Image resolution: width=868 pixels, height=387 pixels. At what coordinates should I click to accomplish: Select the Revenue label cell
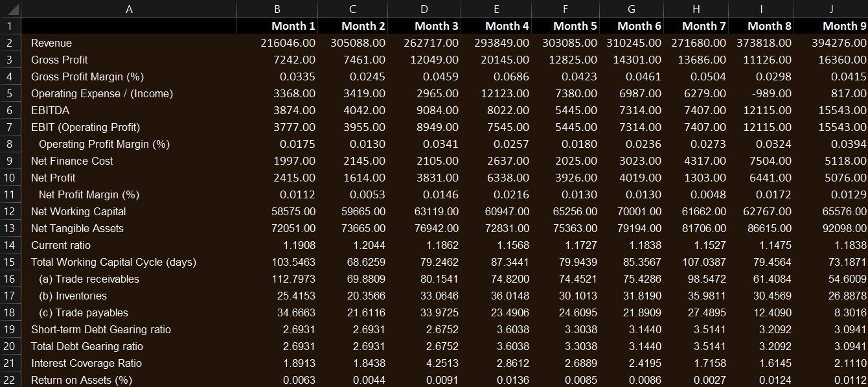pos(52,43)
